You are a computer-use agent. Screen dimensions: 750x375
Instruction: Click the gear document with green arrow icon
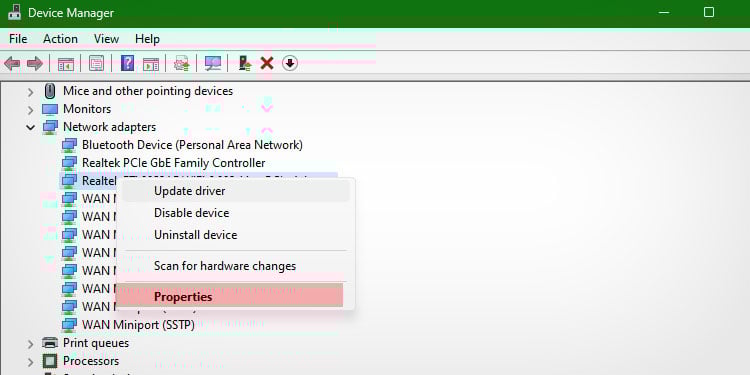click(x=181, y=63)
